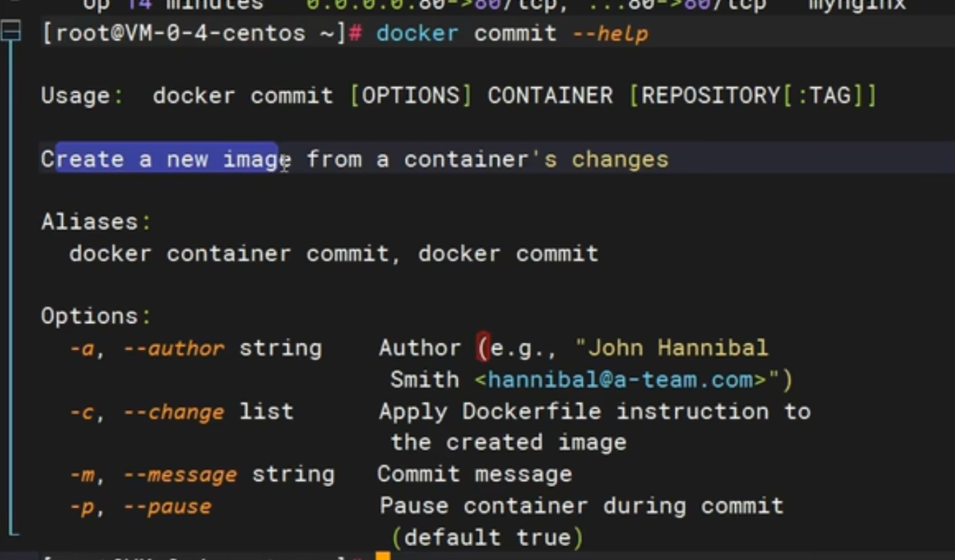Click the '-a, --author' option flag

coord(147,348)
